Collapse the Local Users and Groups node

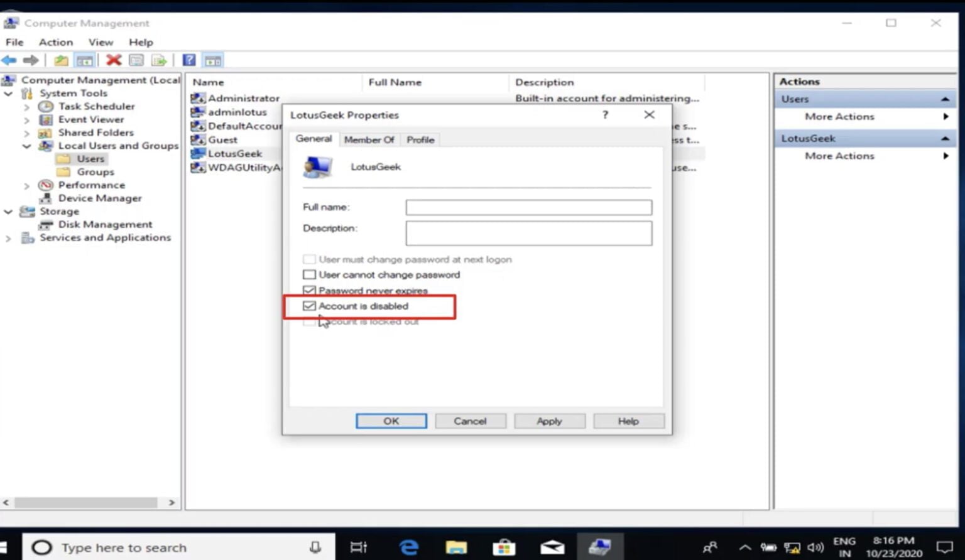point(27,146)
